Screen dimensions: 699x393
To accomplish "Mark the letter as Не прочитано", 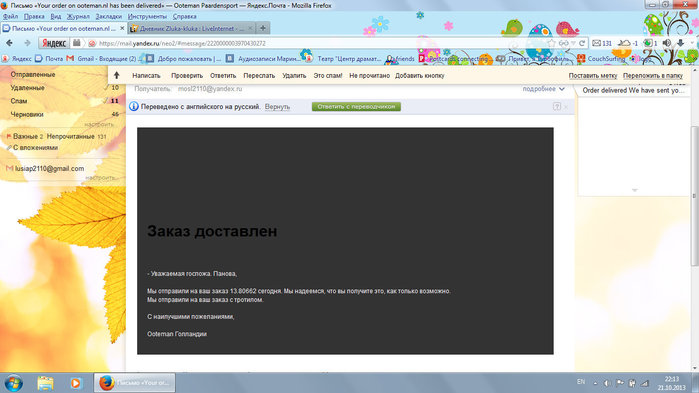I will (370, 76).
